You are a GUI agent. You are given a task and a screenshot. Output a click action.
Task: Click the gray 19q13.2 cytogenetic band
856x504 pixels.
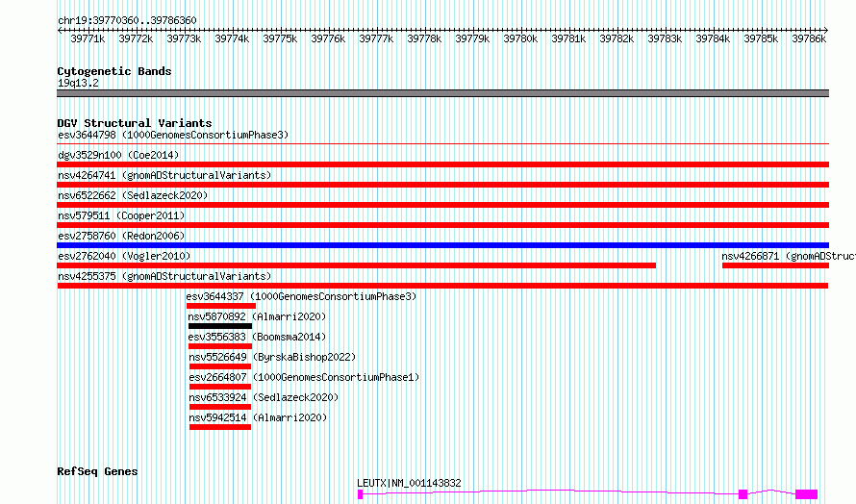[x=442, y=93]
